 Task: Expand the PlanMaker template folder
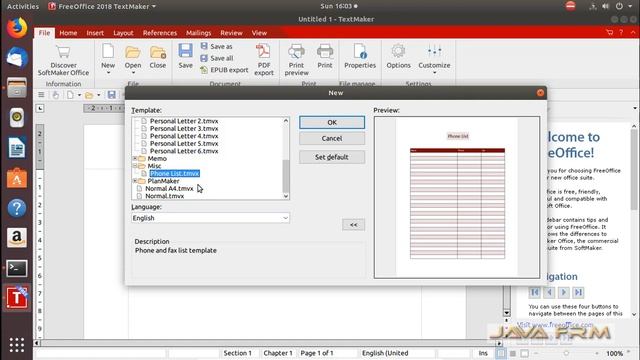coord(135,181)
